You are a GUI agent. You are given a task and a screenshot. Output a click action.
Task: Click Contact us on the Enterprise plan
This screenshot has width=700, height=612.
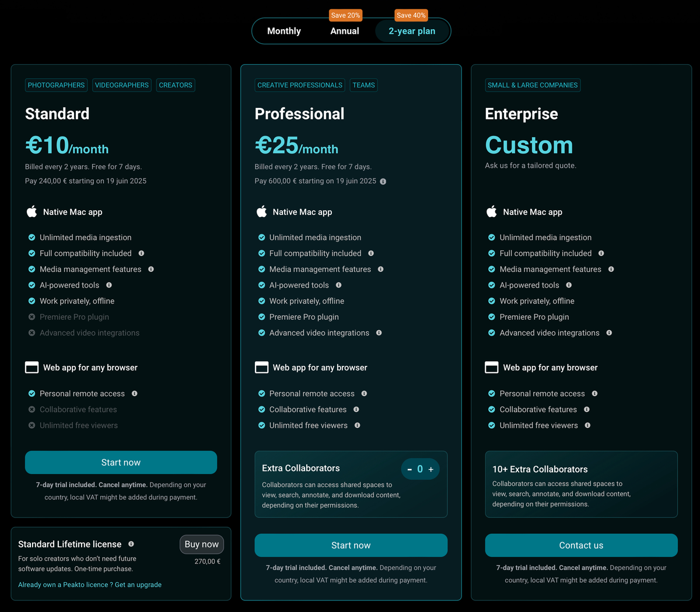click(x=581, y=545)
